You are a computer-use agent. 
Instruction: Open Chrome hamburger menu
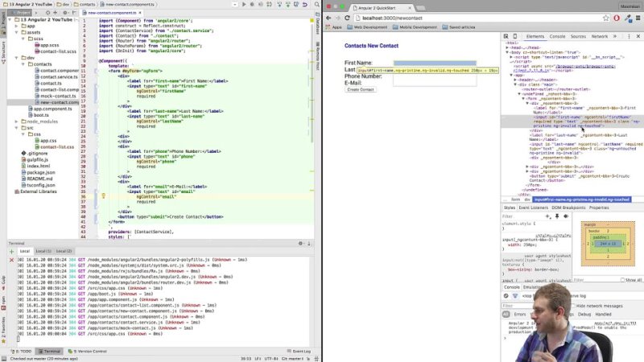click(638, 18)
